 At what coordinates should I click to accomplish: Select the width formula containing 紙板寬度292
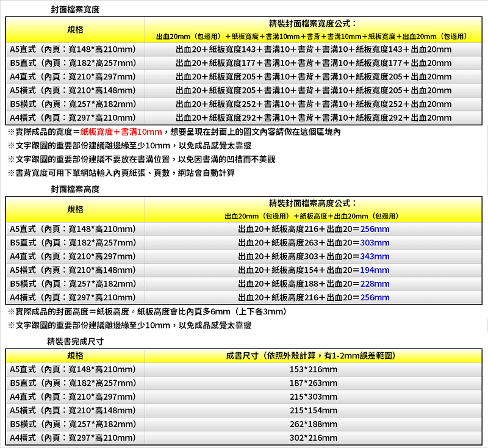pyautogui.click(x=313, y=118)
